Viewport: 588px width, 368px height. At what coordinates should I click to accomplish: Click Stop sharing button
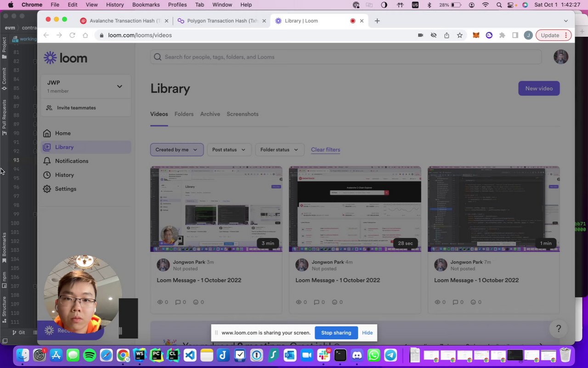click(336, 333)
